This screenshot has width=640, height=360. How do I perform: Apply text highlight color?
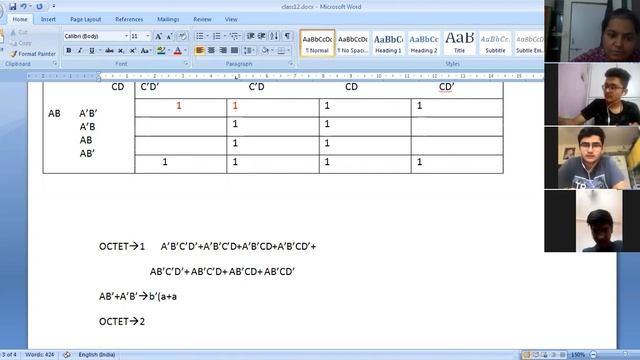pos(161,51)
